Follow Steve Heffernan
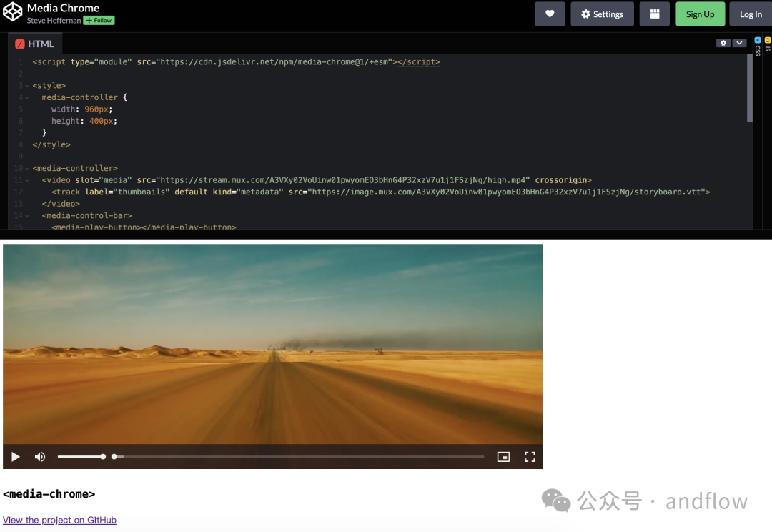772x532 pixels. [x=99, y=20]
